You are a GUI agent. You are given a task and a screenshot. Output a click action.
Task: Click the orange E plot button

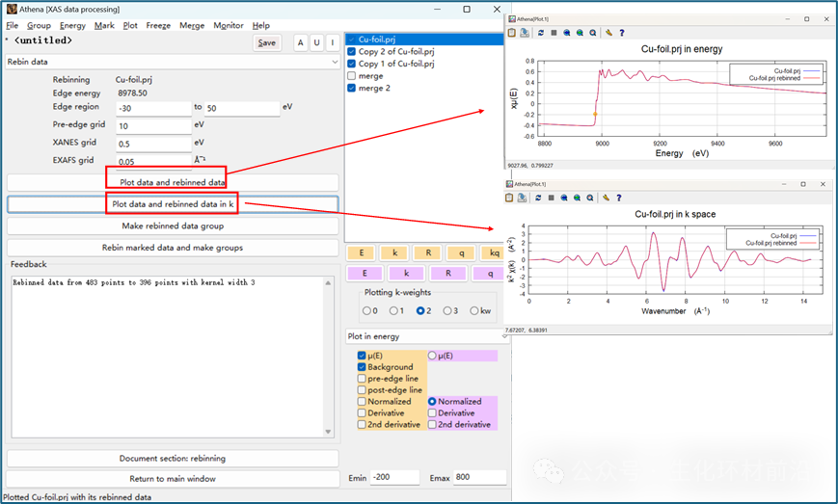pos(362,252)
